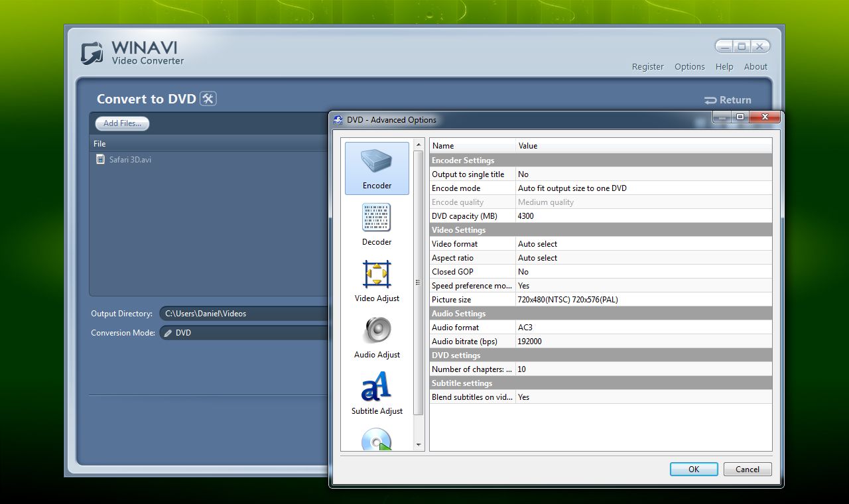Click the Subtitle settings section header
This screenshot has width=849, height=504.
coord(601,383)
